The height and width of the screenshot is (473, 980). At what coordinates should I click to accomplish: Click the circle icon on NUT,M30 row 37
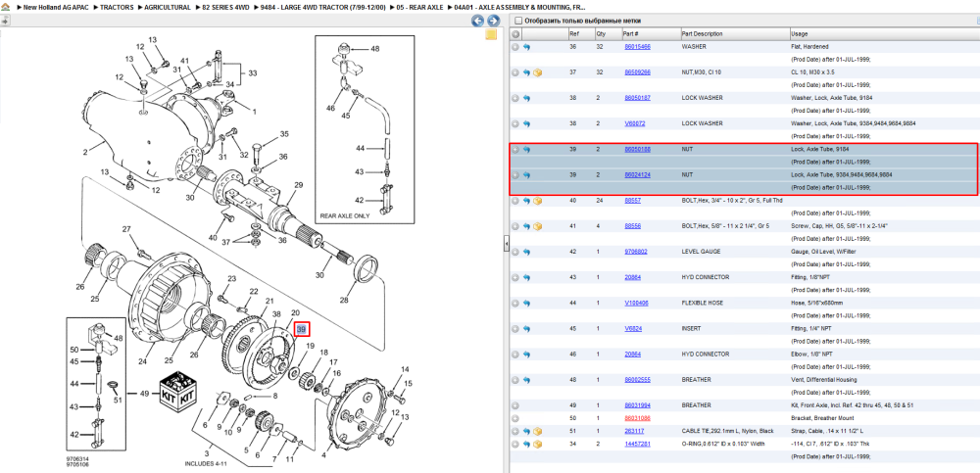[x=515, y=72]
